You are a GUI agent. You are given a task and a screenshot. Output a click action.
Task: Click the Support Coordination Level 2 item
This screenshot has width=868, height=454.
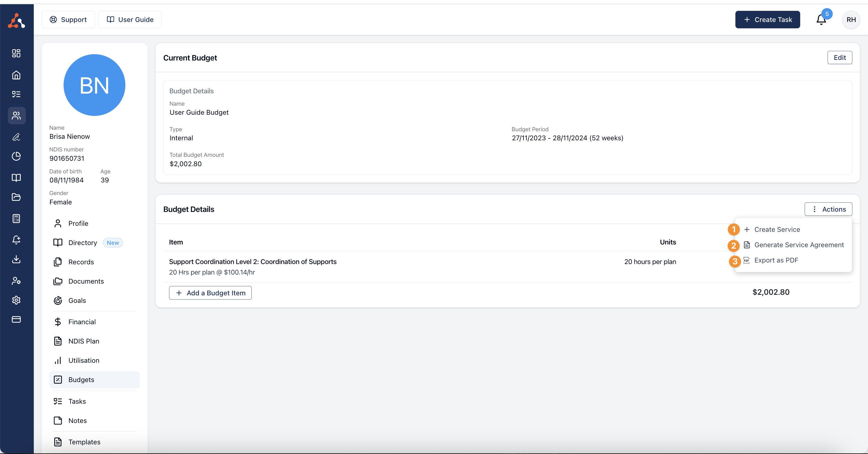coord(253,262)
